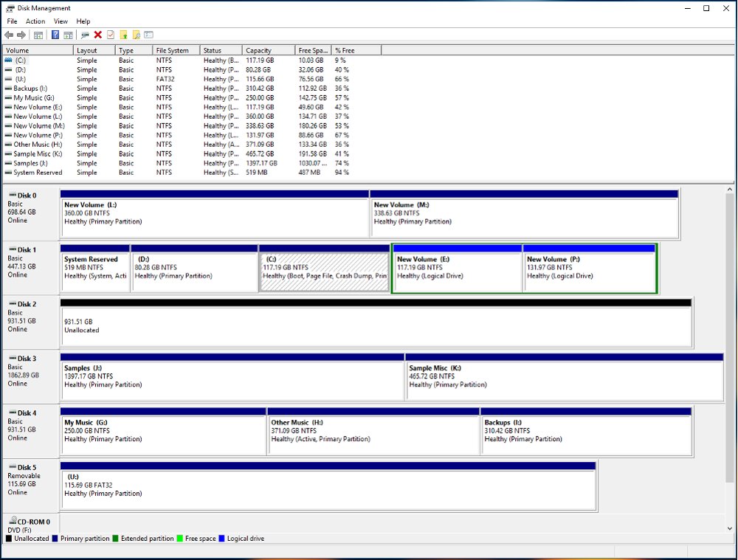Select the hatched (C:) partition on Disk 1

324,269
